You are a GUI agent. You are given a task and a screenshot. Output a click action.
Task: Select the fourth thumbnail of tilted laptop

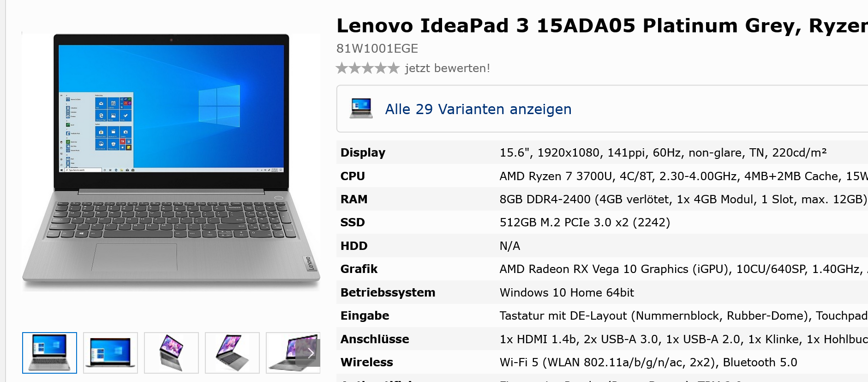tap(232, 353)
